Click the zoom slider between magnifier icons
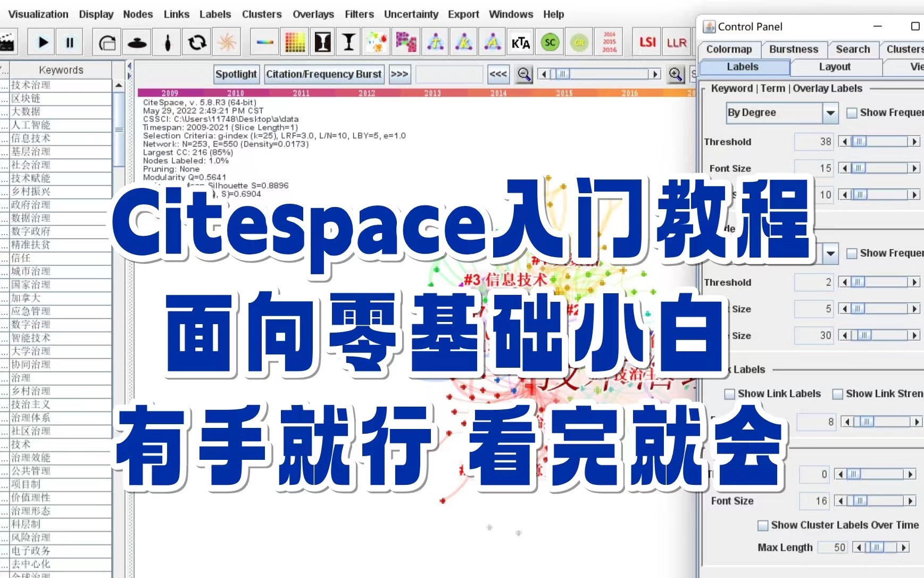The image size is (924, 578). (x=600, y=74)
